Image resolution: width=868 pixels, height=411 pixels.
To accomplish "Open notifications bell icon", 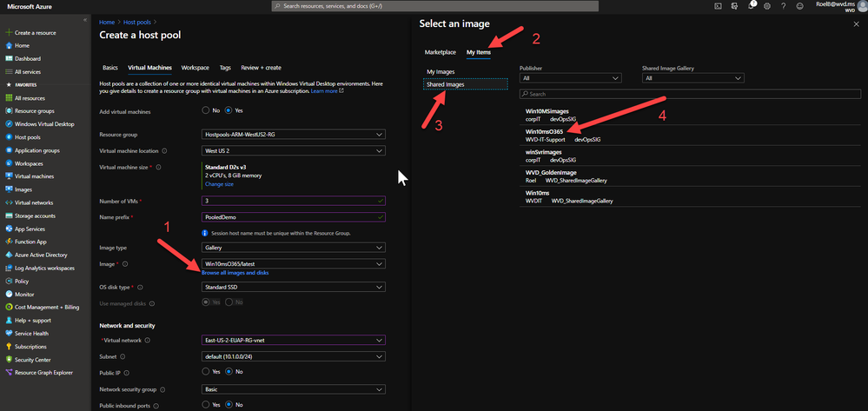I will point(752,6).
